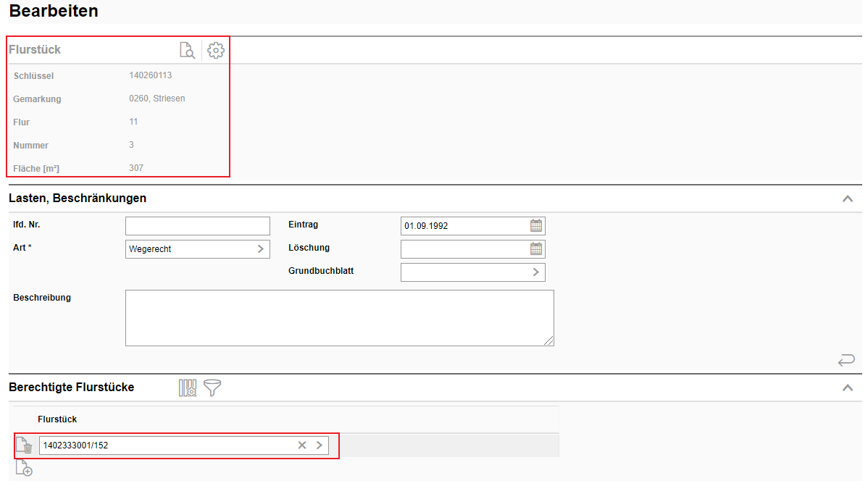Image resolution: width=868 pixels, height=481 pixels.
Task: Click the reset arrow below Beschreibung
Action: click(x=846, y=360)
